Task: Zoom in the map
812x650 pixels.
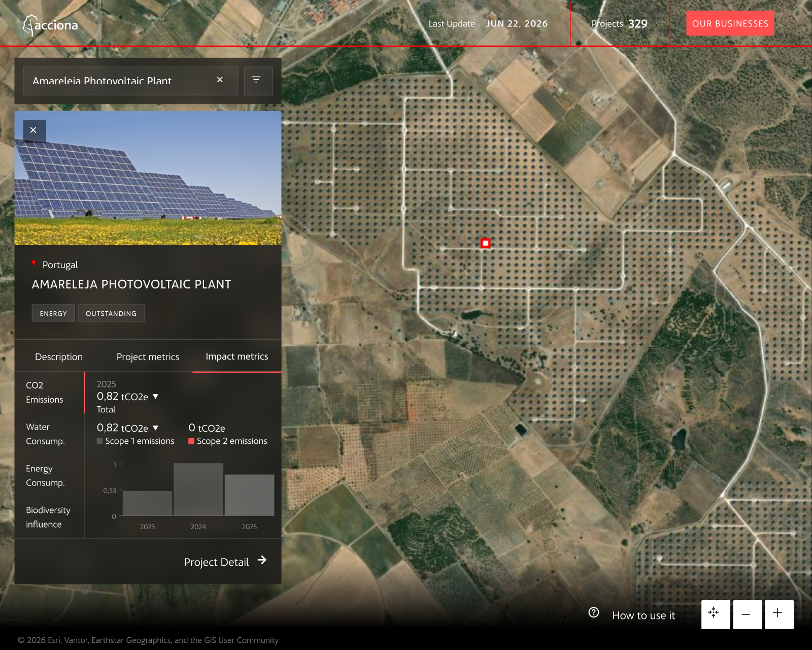Action: click(779, 614)
